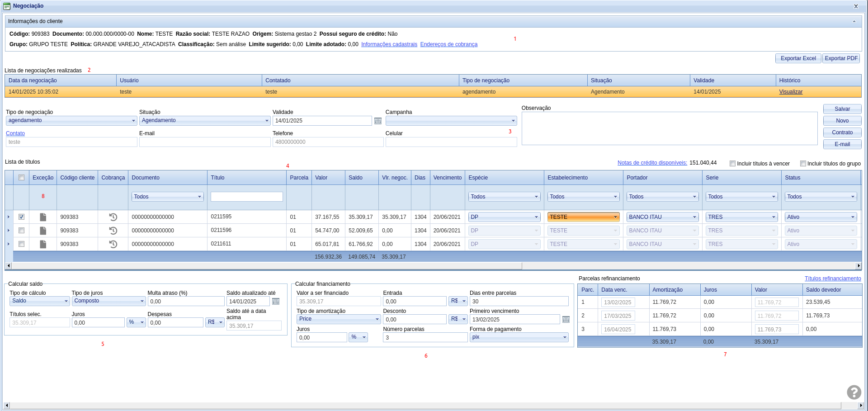Image resolution: width=868 pixels, height=411 pixels.
Task: Open Tipo de cálculo Saldo dropdown
Action: 39,301
